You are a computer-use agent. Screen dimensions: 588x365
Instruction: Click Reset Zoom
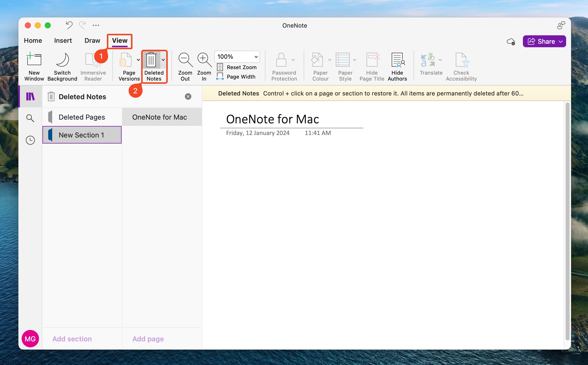point(237,67)
